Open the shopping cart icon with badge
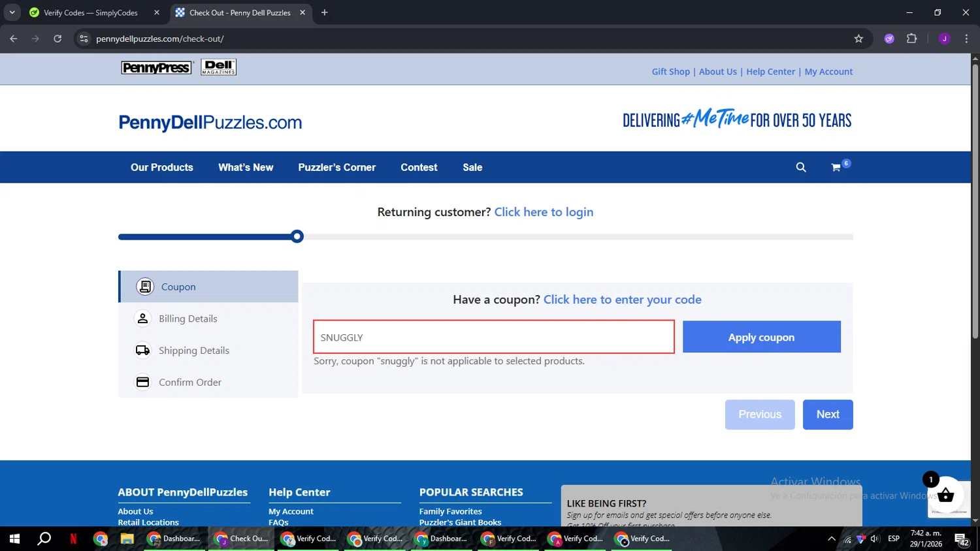Image resolution: width=980 pixels, height=551 pixels. tap(840, 166)
